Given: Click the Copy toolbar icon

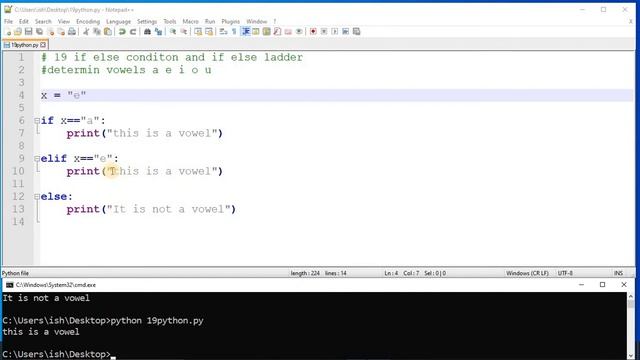Looking at the screenshot, I should pos(97,32).
